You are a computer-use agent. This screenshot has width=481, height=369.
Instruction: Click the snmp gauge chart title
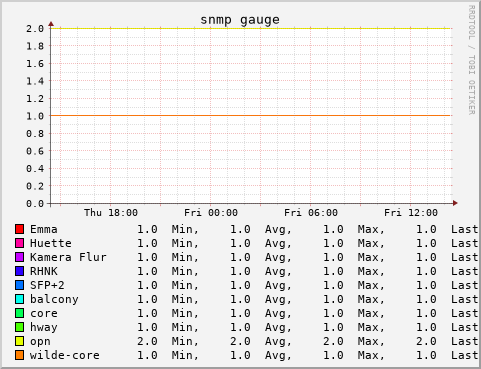click(x=240, y=20)
